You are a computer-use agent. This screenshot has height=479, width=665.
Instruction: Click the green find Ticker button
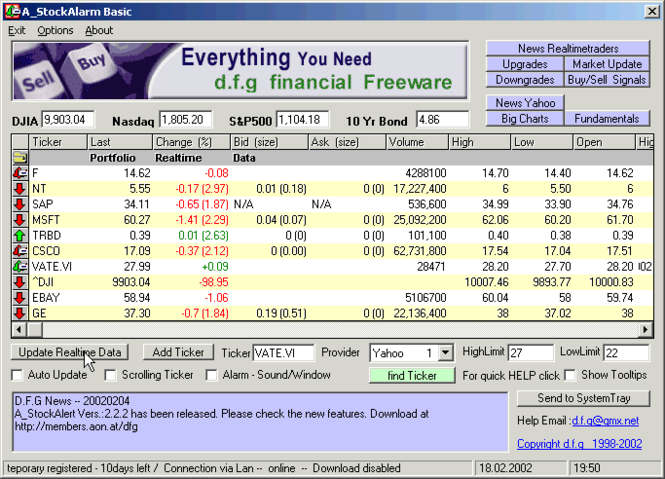click(x=412, y=375)
